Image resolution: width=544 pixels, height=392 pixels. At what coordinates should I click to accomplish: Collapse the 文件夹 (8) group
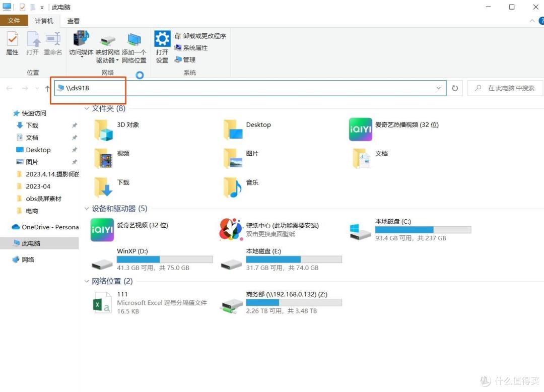[x=87, y=108]
